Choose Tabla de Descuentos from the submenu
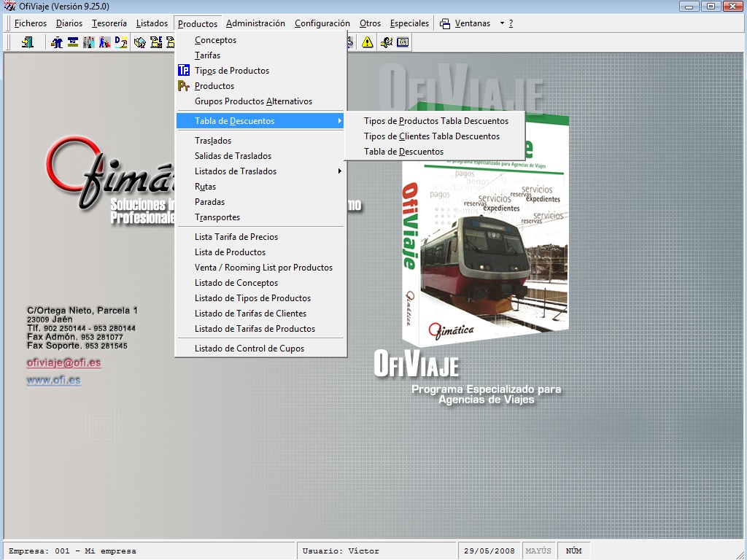 tap(403, 152)
